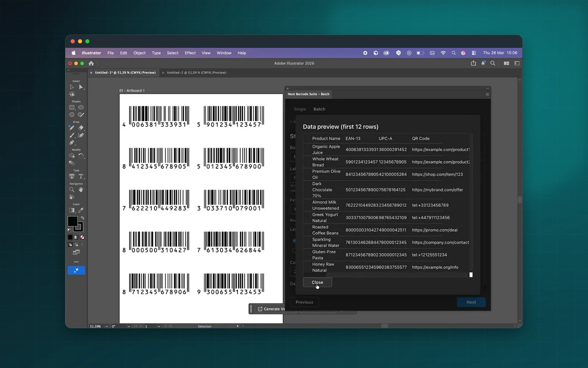The image size is (588, 368).
Task: Open Spotlight search in macOS menu bar
Action: point(454,53)
